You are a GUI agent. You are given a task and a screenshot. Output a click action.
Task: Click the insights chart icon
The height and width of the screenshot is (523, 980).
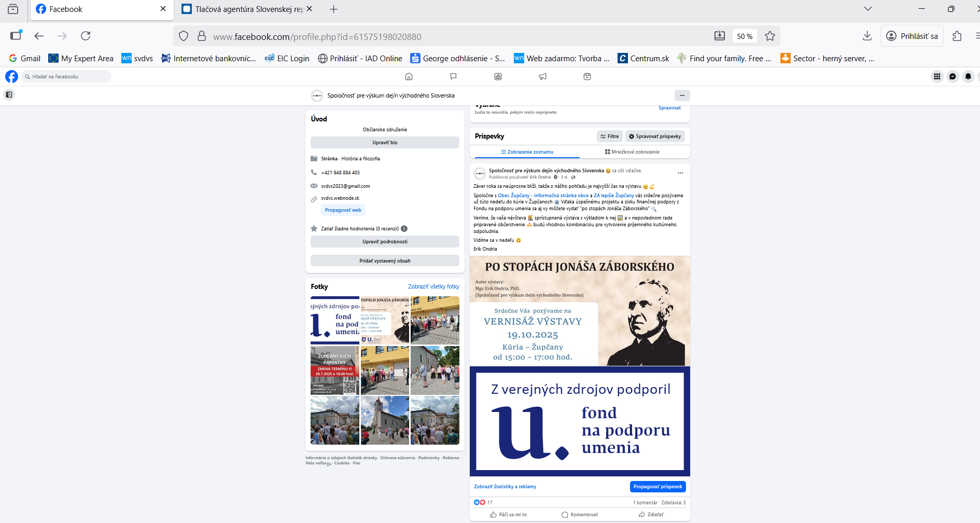(498, 77)
